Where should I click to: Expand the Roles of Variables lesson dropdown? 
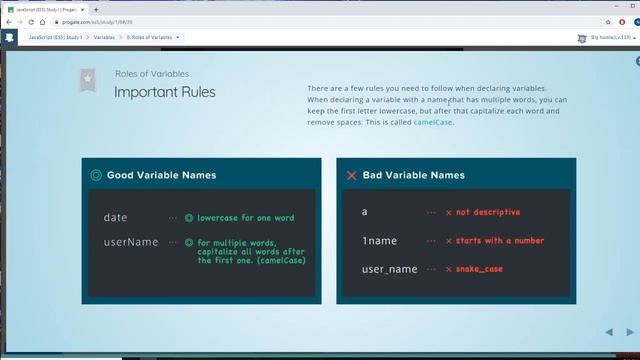click(178, 38)
